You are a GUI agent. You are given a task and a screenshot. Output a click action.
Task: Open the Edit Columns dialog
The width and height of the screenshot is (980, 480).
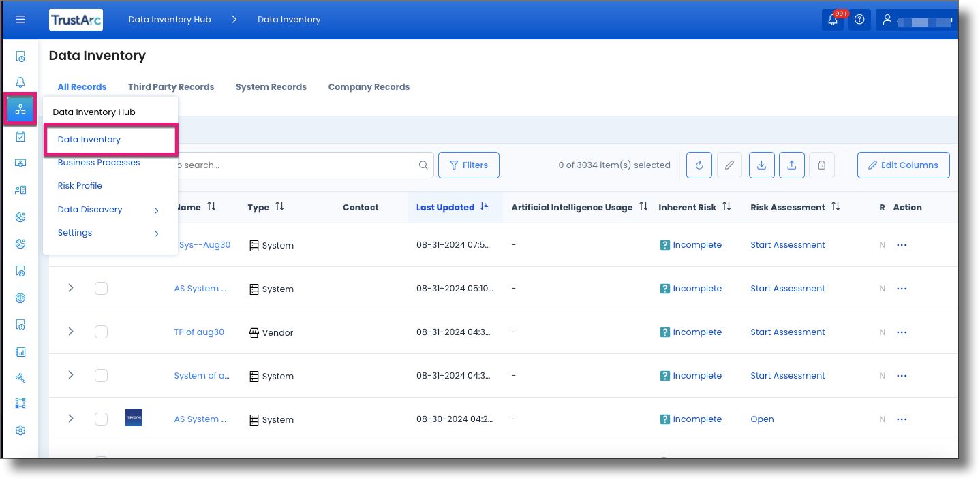coord(903,165)
